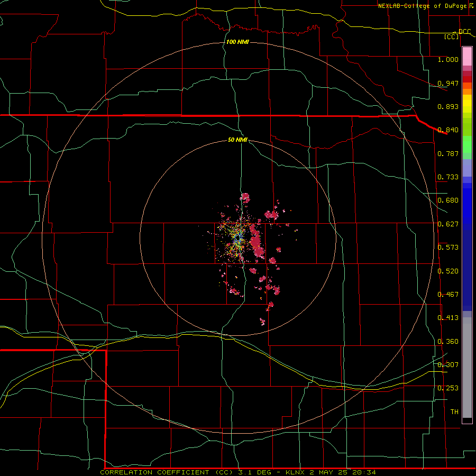Select the [CC] product label near color bar
The height and width of the screenshot is (476, 476).
pyautogui.click(x=452, y=36)
